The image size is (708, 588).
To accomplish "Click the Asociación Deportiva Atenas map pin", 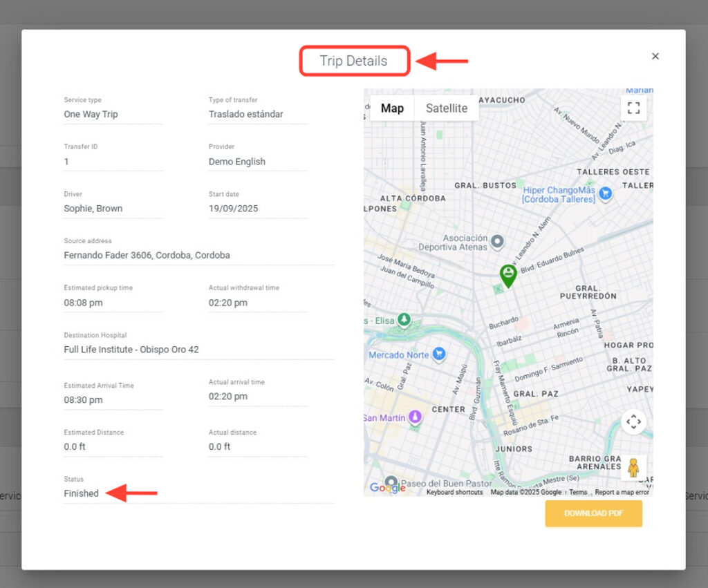I will (x=497, y=243).
